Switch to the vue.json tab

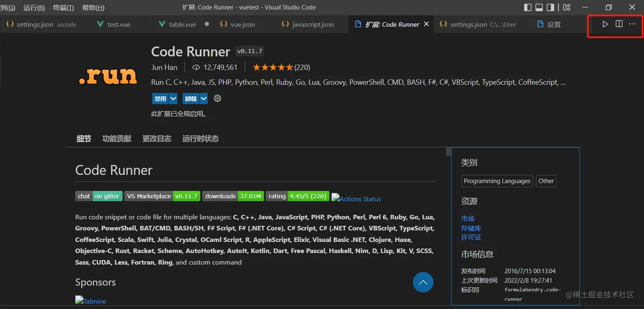click(244, 24)
